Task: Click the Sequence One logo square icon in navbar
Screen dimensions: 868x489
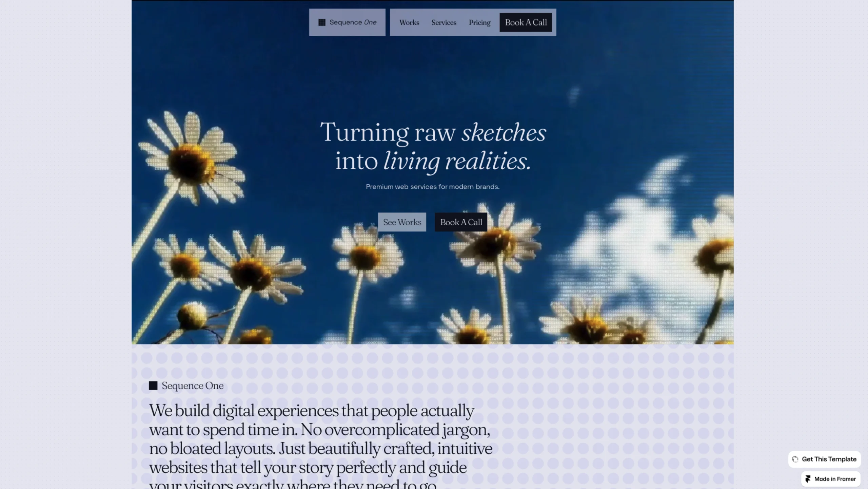Action: pos(322,22)
